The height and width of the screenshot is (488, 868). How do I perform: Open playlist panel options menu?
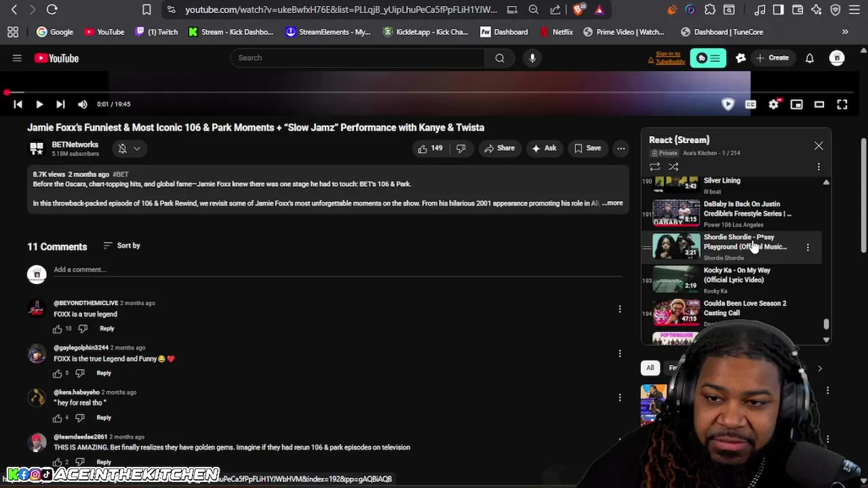(818, 167)
